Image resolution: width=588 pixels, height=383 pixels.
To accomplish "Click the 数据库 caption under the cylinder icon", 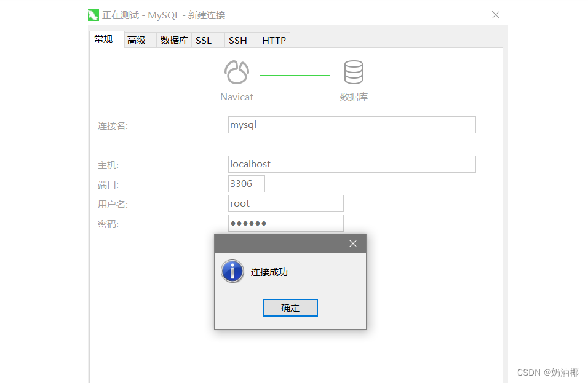I will coord(354,97).
